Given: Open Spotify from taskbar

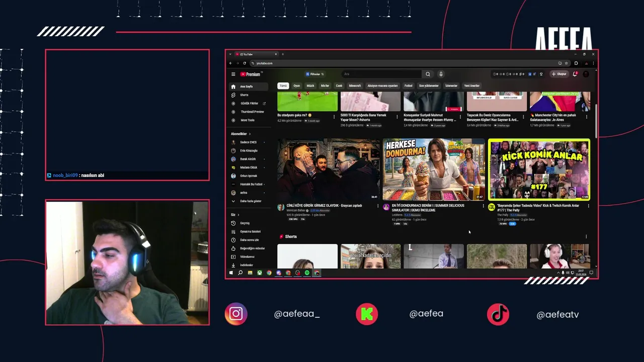Looking at the screenshot, I should pos(307,273).
